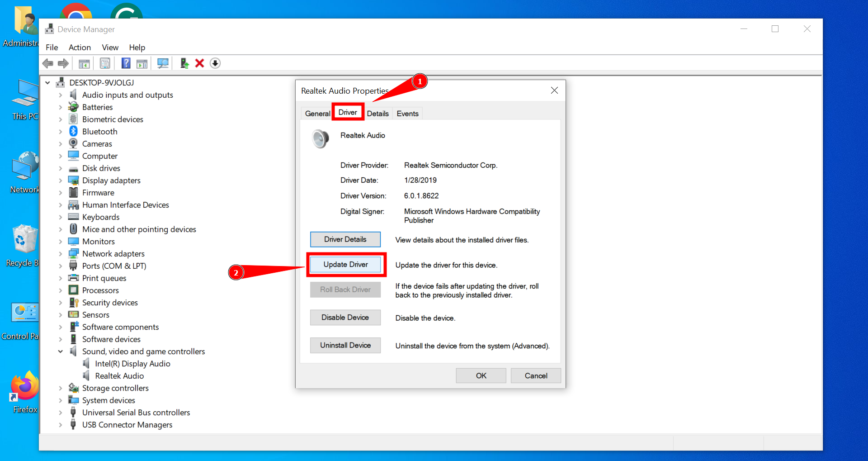Image resolution: width=868 pixels, height=461 pixels.
Task: Switch to the Details tab
Action: (x=378, y=114)
